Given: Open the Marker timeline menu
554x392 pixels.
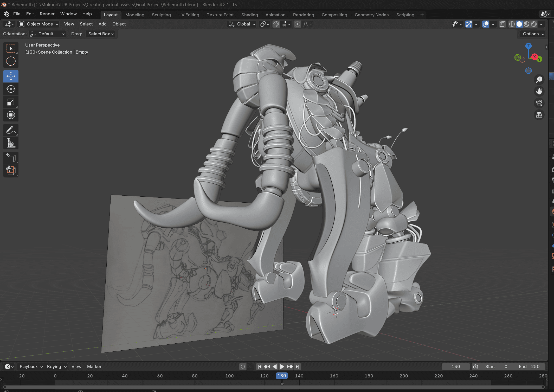Looking at the screenshot, I should [94, 367].
